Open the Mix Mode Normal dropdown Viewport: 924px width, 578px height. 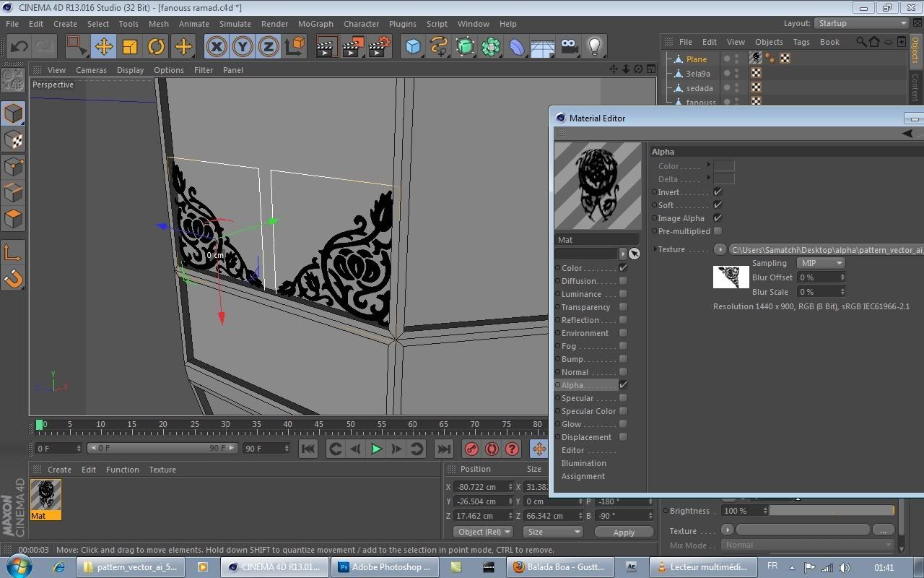tap(807, 545)
